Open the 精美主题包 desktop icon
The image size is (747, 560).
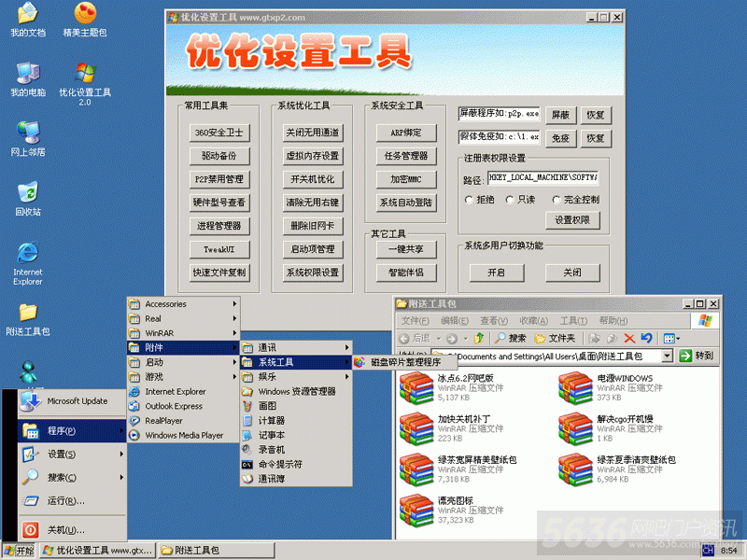point(85,19)
